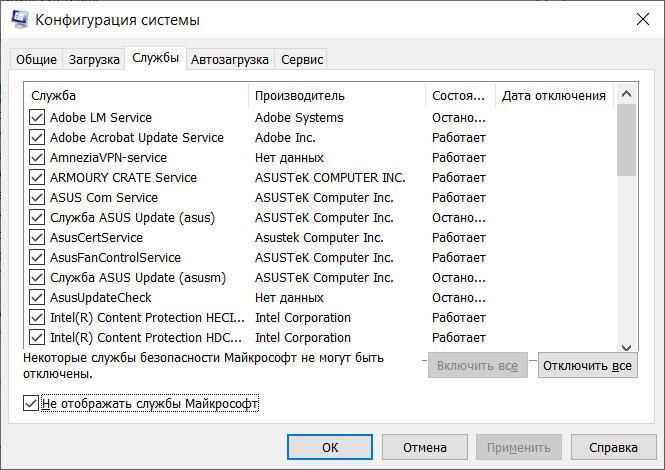The height and width of the screenshot is (470, 665).
Task: Disable the ARMOURY CRATE Service checkbox
Action: click(x=37, y=178)
